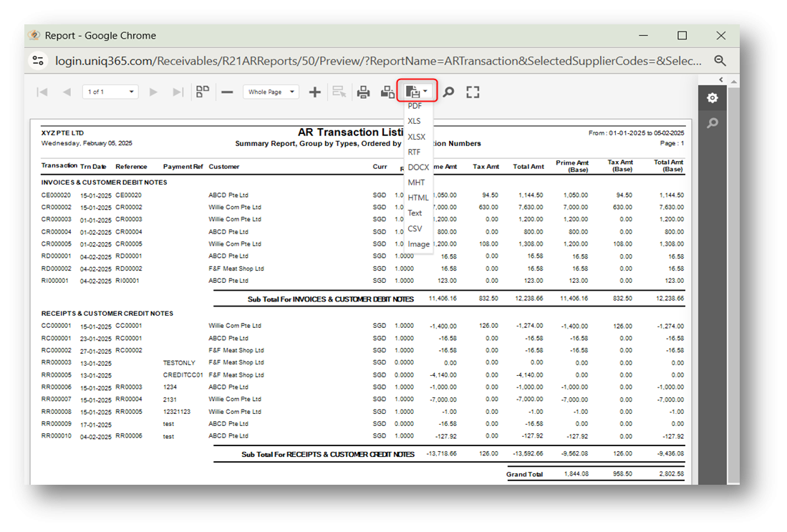The height and width of the screenshot is (532, 787).
Task: Export report as PDF
Action: click(x=415, y=106)
